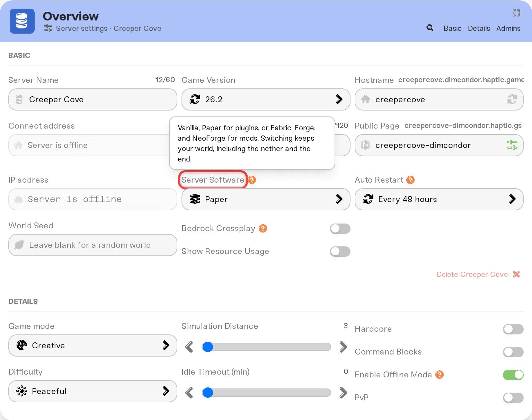The image size is (532, 420).
Task: Click the Public Page creepercove-dimcondor field
Action: [439, 145]
